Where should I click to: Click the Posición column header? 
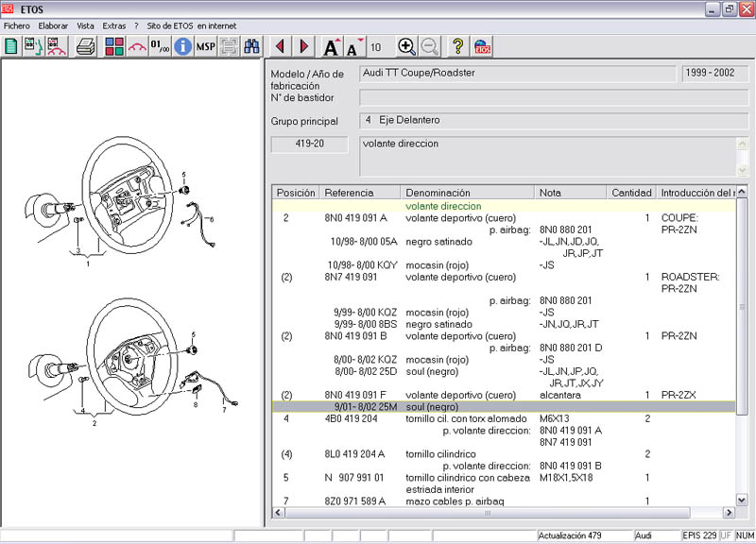point(296,193)
